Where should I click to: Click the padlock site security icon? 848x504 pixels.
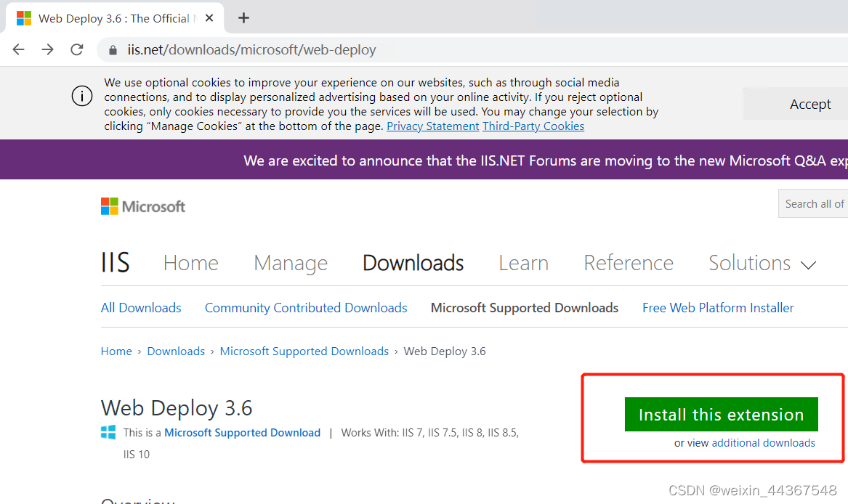[113, 50]
